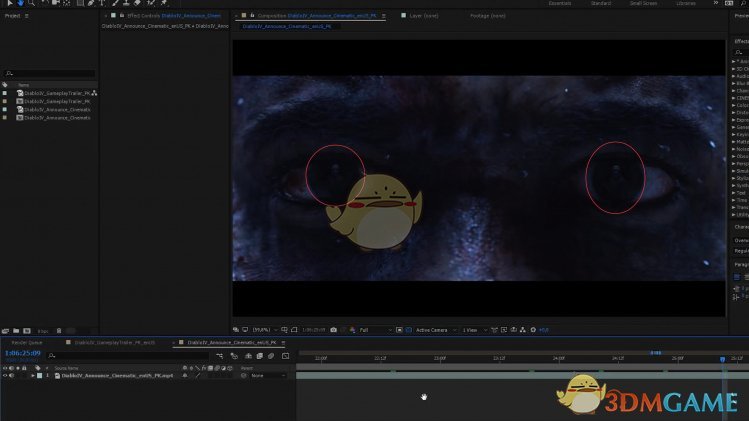This screenshot has width=749, height=421.
Task: Reset exposure icon in viewer
Action: pyautogui.click(x=533, y=330)
